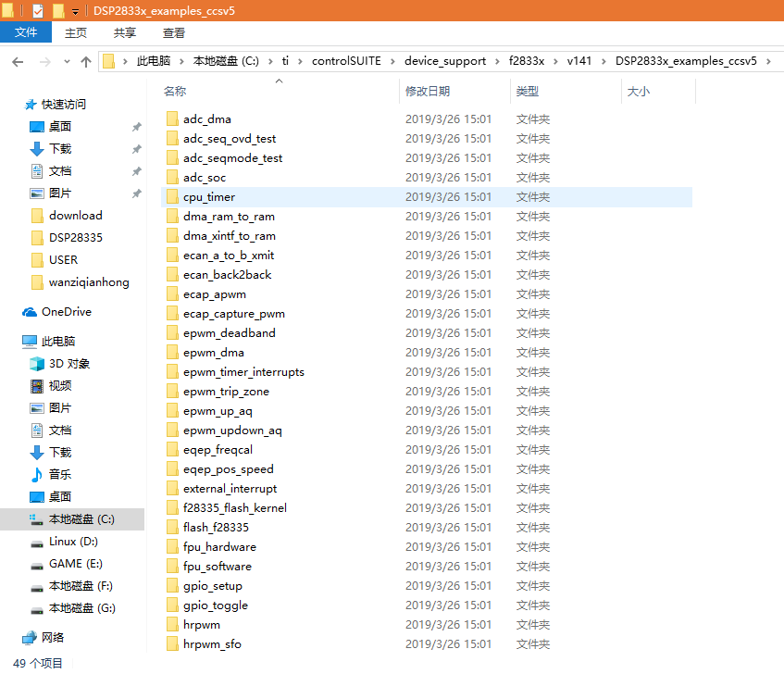Open the 文件 menu tab
Image resolution: width=784 pixels, height=674 pixels.
(26, 32)
